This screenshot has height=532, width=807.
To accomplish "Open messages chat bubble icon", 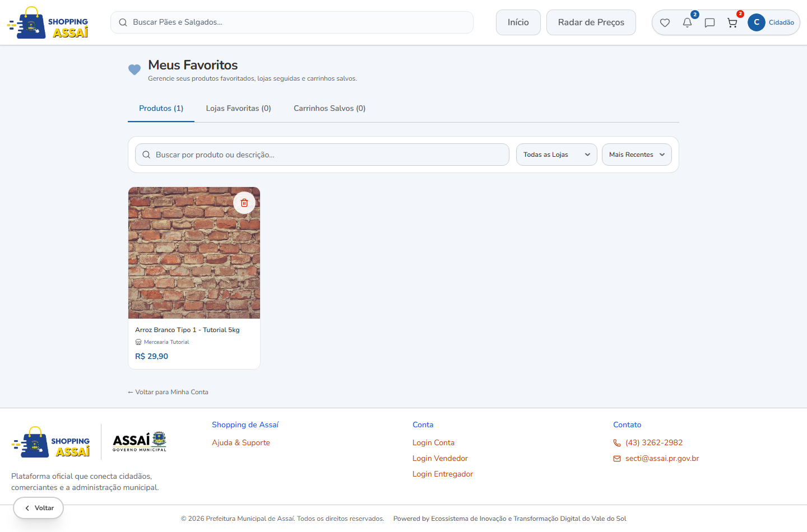I will pyautogui.click(x=709, y=23).
